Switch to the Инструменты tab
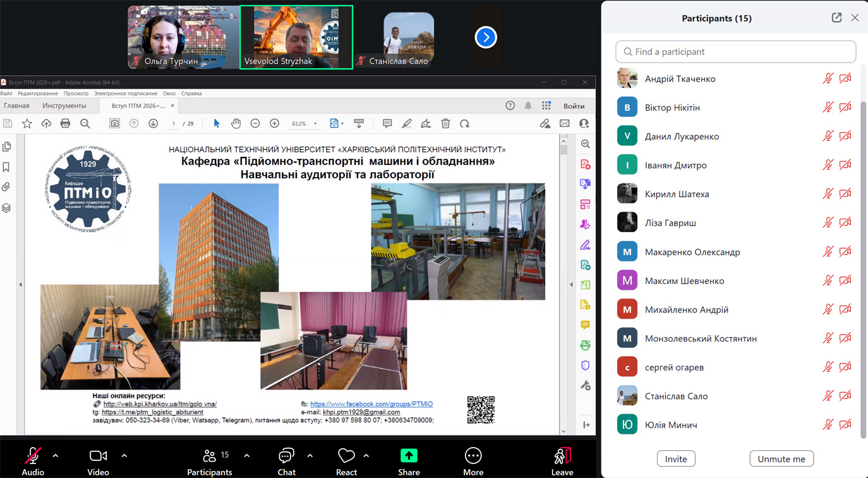 64,106
